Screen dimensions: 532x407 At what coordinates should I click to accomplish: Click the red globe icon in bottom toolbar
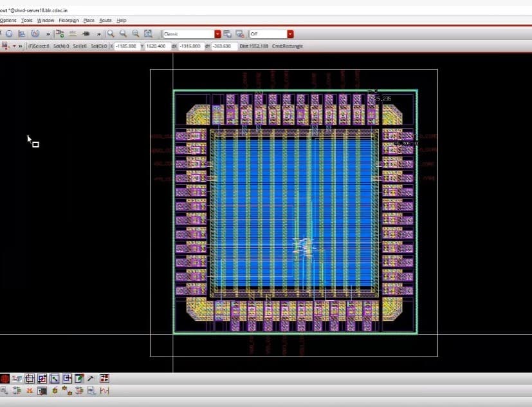(x=5, y=379)
